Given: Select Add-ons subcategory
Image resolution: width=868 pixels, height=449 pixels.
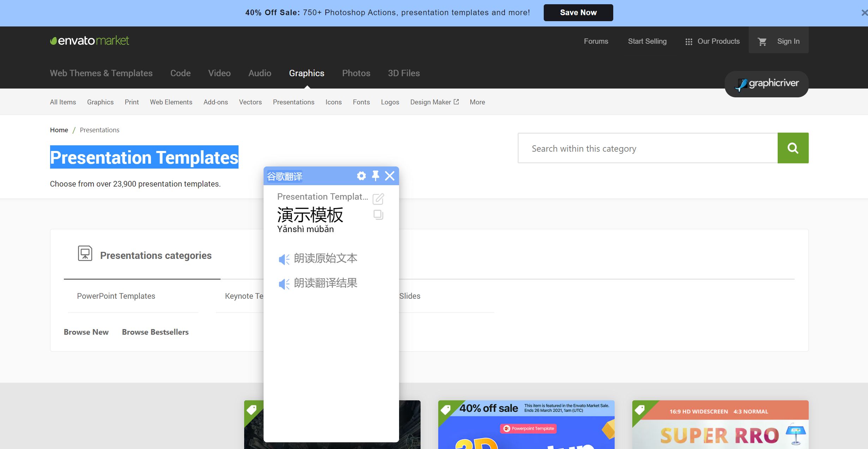Looking at the screenshot, I should 216,102.
